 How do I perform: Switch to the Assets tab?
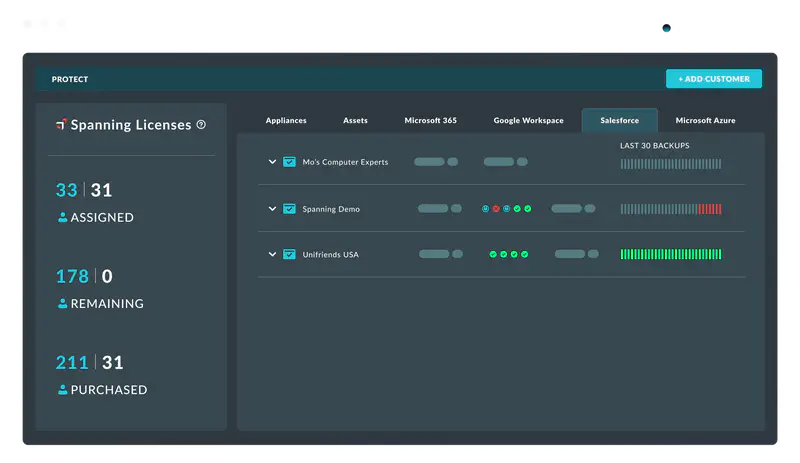coord(355,120)
